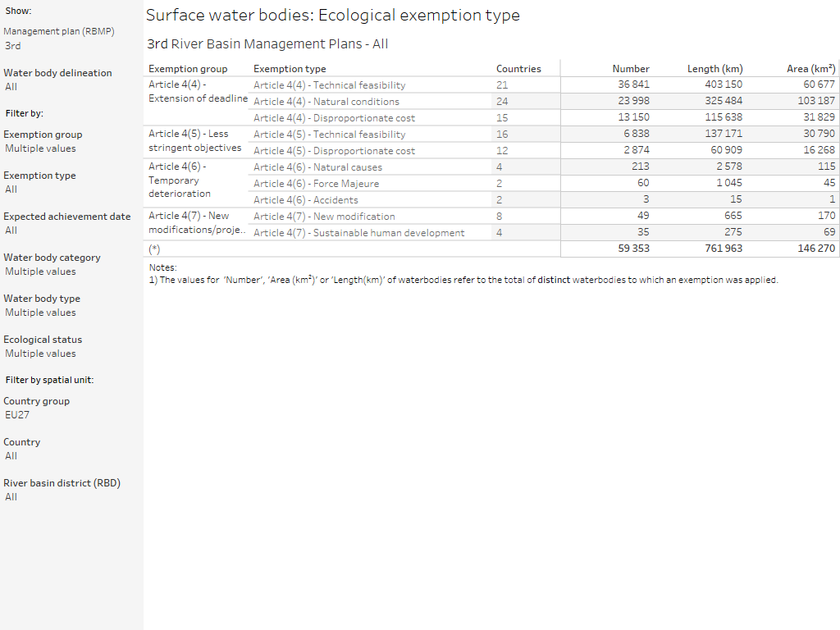Click the Number column header
The image size is (840, 630).
click(x=631, y=69)
